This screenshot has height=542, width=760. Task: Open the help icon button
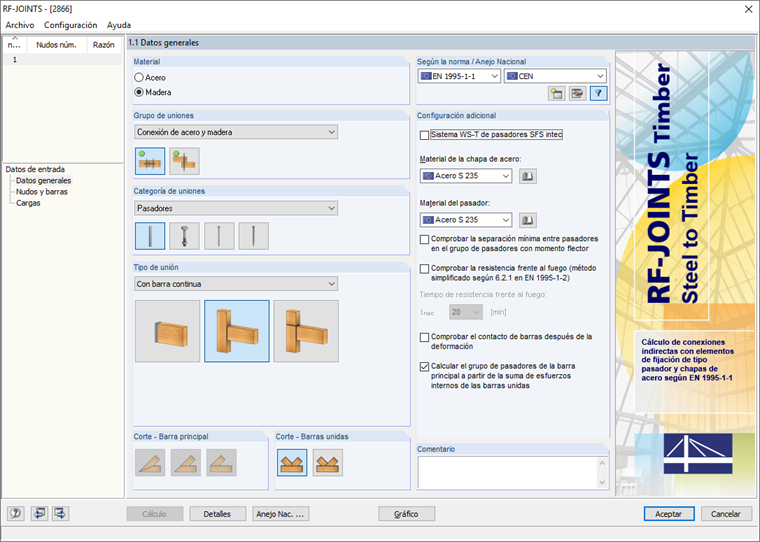16,513
